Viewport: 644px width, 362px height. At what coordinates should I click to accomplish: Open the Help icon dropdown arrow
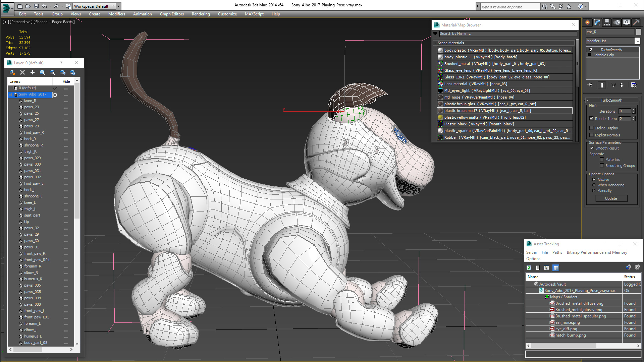[586, 6]
